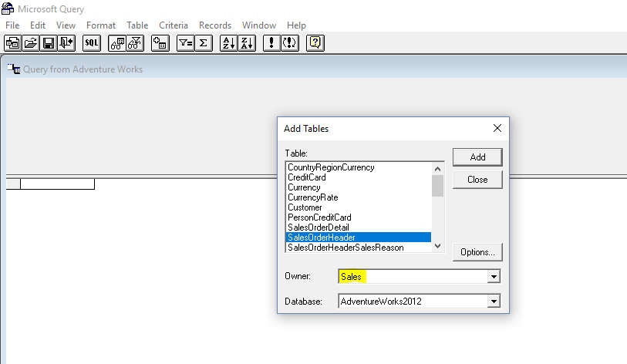Screen dimensions: 627x364
Task: Open the File menu
Action: click(12, 25)
